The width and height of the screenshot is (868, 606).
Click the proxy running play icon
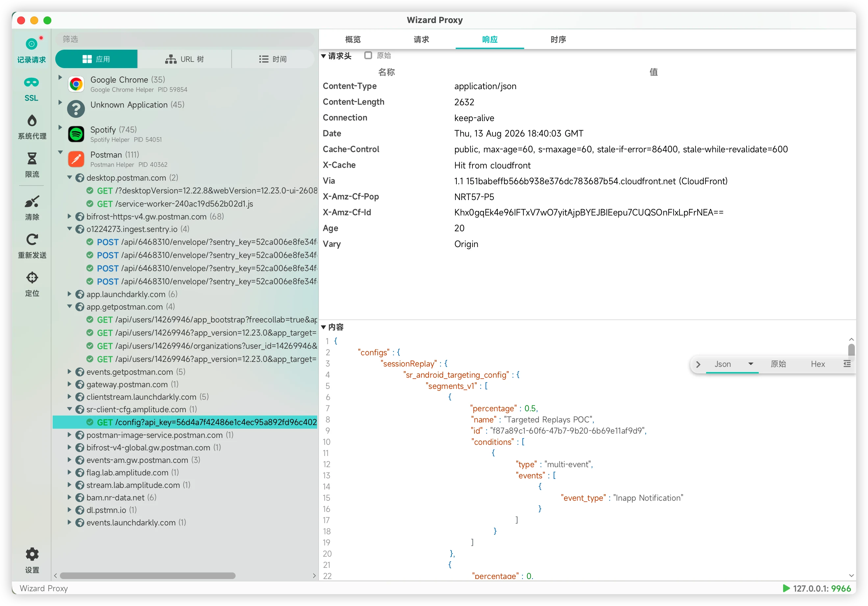click(786, 588)
